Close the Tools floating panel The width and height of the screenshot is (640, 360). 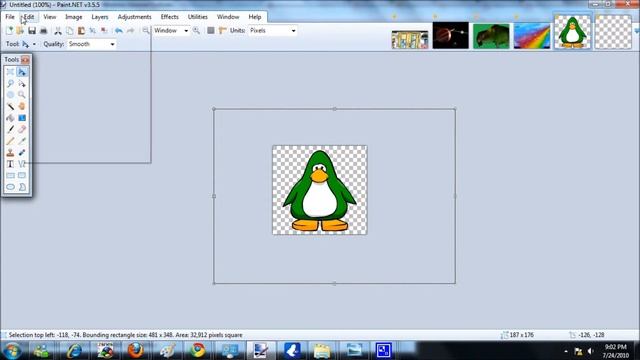25,60
